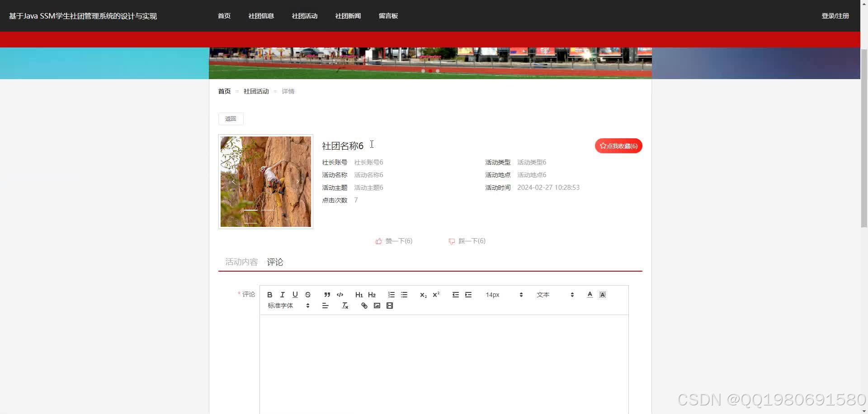Viewport: 868px width, 414px height.
Task: Open 首页 in the top navigation
Action: point(224,16)
